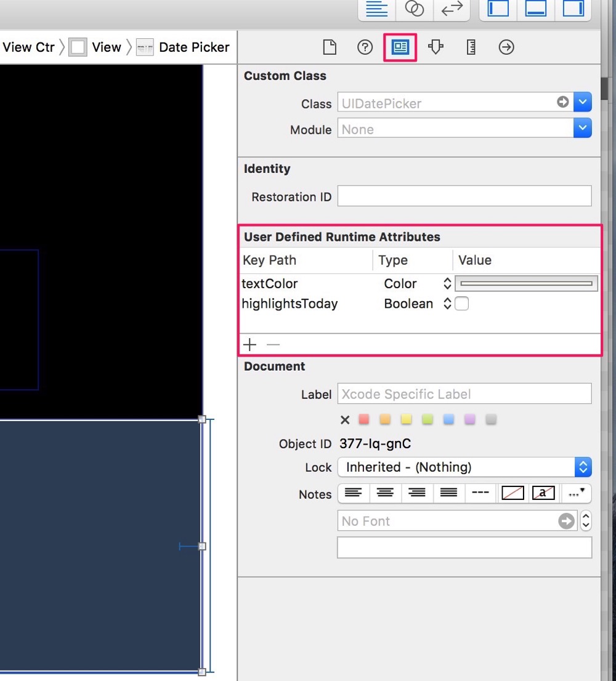Jump to class definition arrow button
616x681 pixels.
[x=563, y=102]
